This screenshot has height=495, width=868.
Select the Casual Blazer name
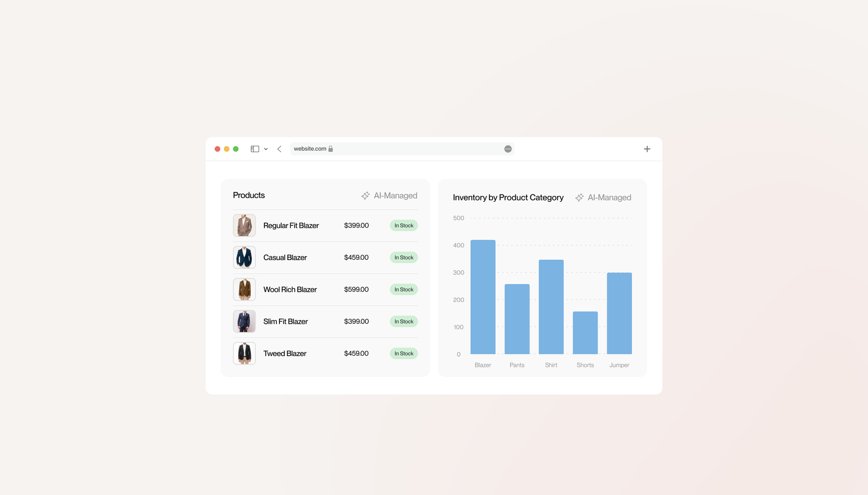tap(285, 257)
